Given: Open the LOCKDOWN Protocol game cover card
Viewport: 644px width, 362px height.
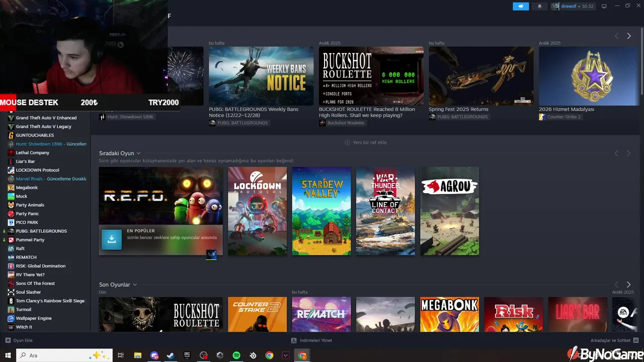Looking at the screenshot, I should 257,211.
